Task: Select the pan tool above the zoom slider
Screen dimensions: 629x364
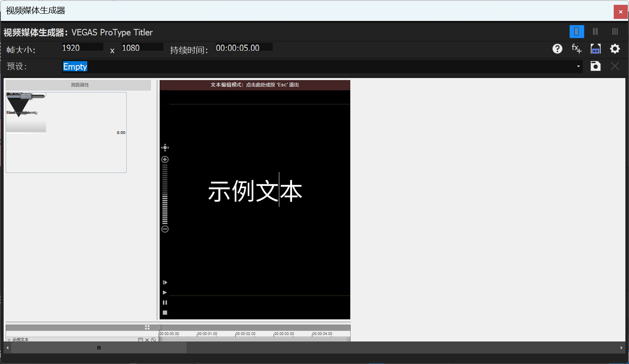Action: (x=165, y=148)
